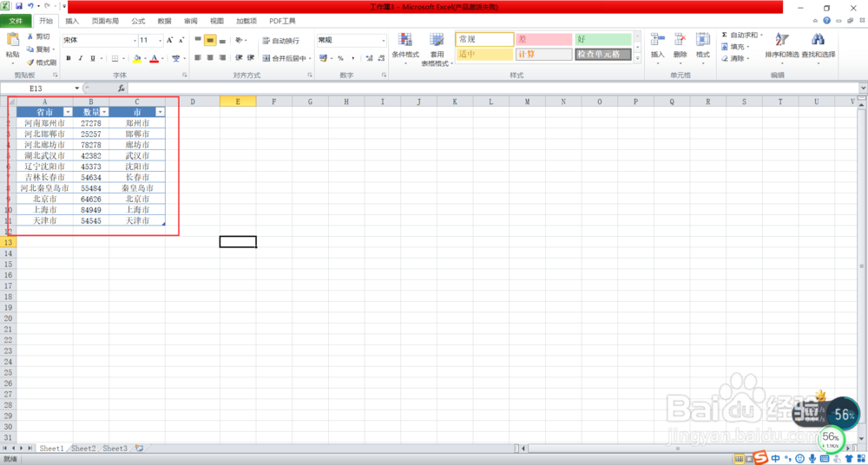Click the text orientation icon
868x465 pixels.
240,41
